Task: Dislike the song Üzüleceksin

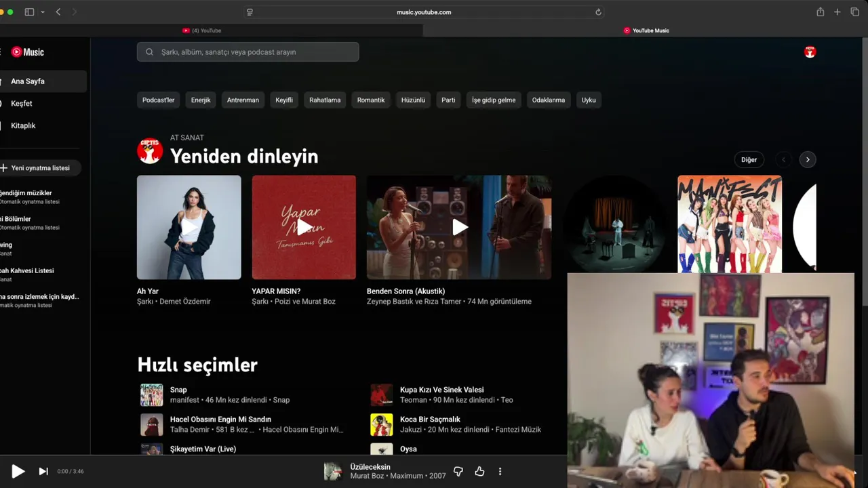Action: coord(458,471)
